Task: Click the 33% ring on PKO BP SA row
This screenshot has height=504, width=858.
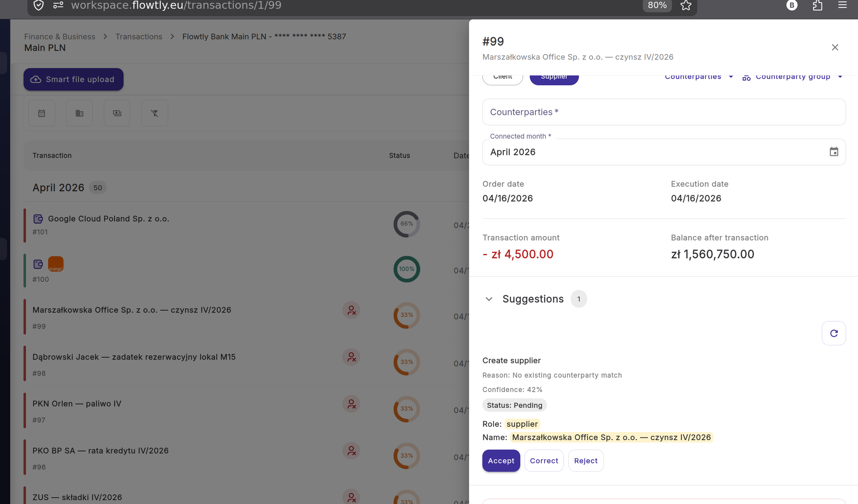Action: click(406, 456)
